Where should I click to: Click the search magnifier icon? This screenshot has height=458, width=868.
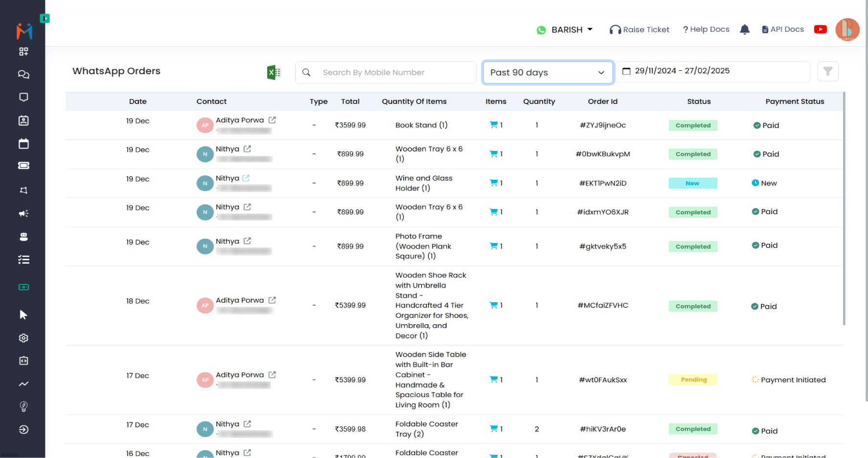pos(306,72)
